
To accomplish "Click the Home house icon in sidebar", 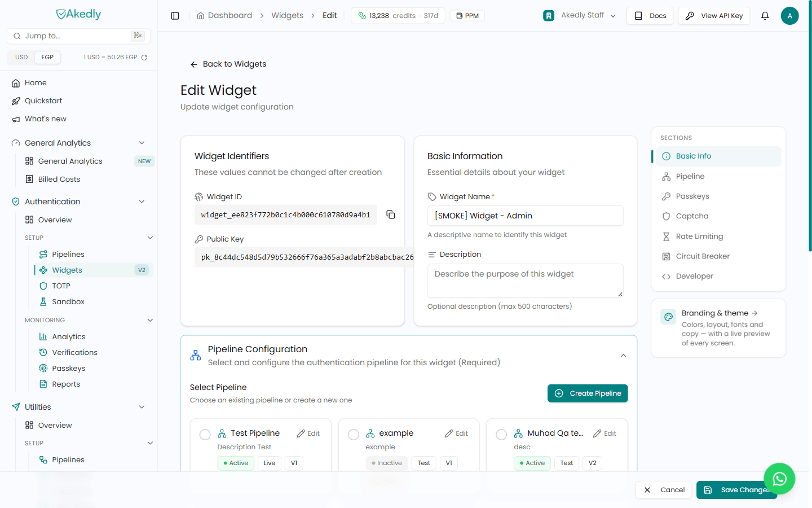I will [16, 83].
